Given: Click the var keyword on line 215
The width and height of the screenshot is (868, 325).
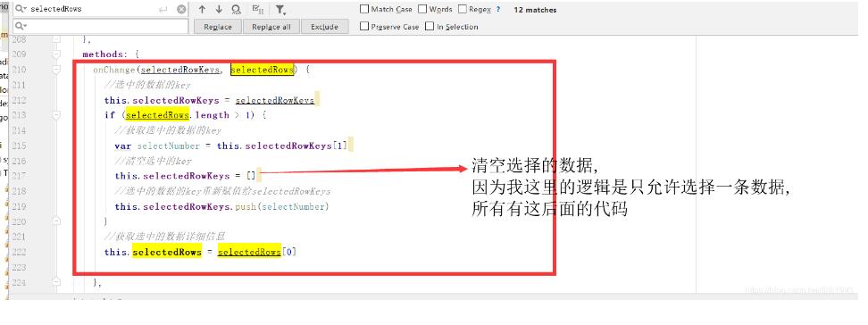Looking at the screenshot, I should pyautogui.click(x=123, y=146).
